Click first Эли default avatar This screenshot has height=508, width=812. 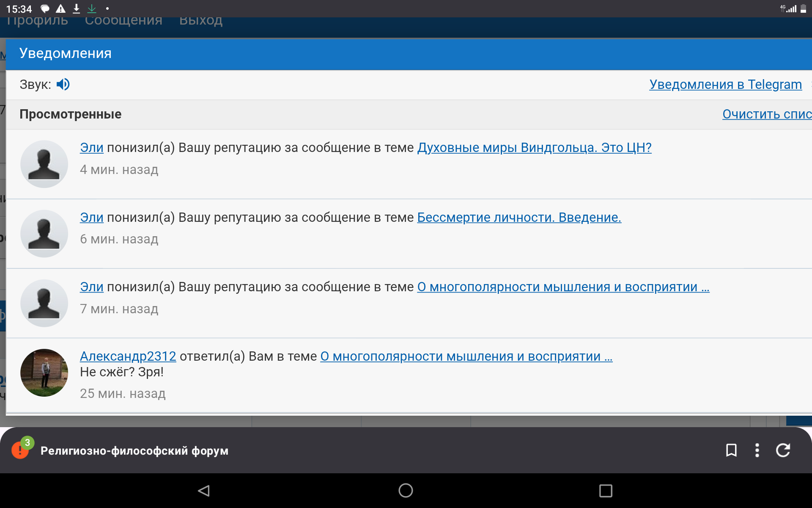44,164
